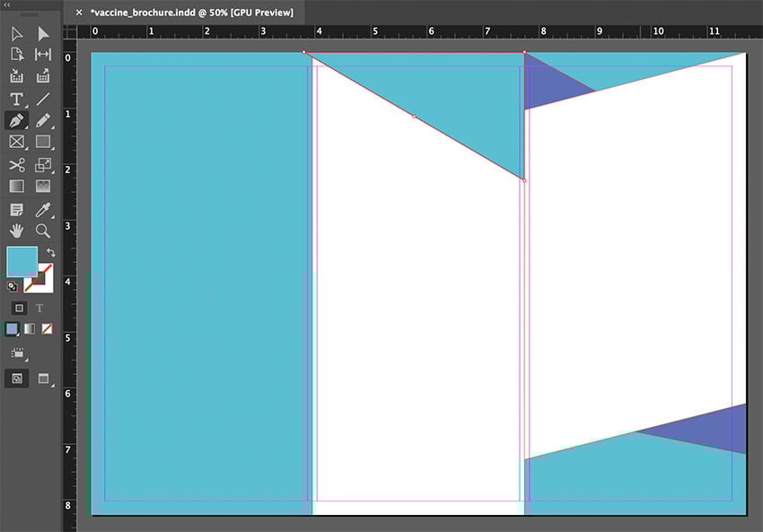Apply None to the selected object
Viewport: 763px width, 532px height.
tap(47, 329)
